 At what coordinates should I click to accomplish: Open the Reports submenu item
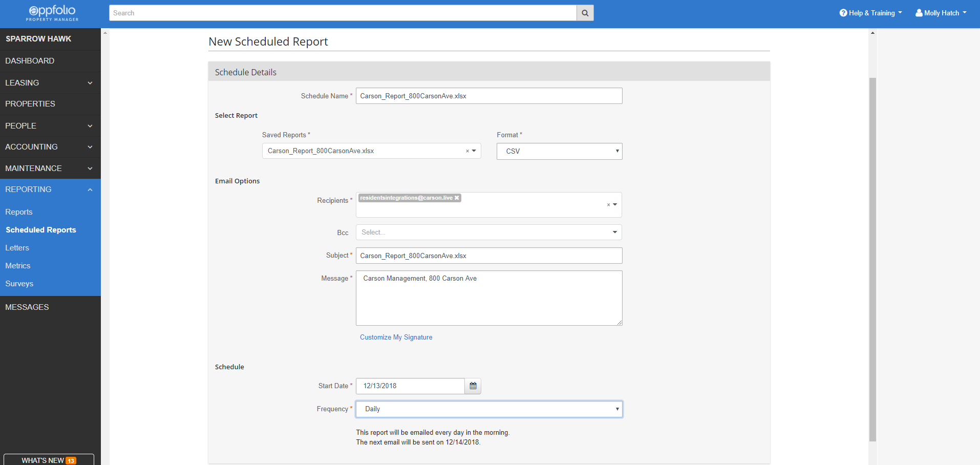click(19, 212)
